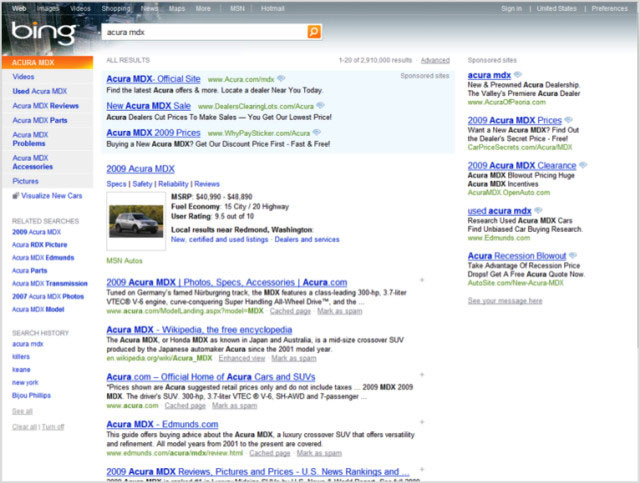This screenshot has height=483, width=640.
Task: Expand preview for the U.S. News Rankings result
Action: coord(422,470)
